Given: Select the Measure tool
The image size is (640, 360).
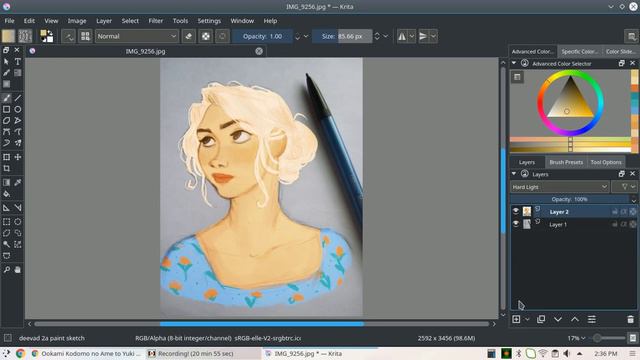Looking at the screenshot, I should [18, 208].
